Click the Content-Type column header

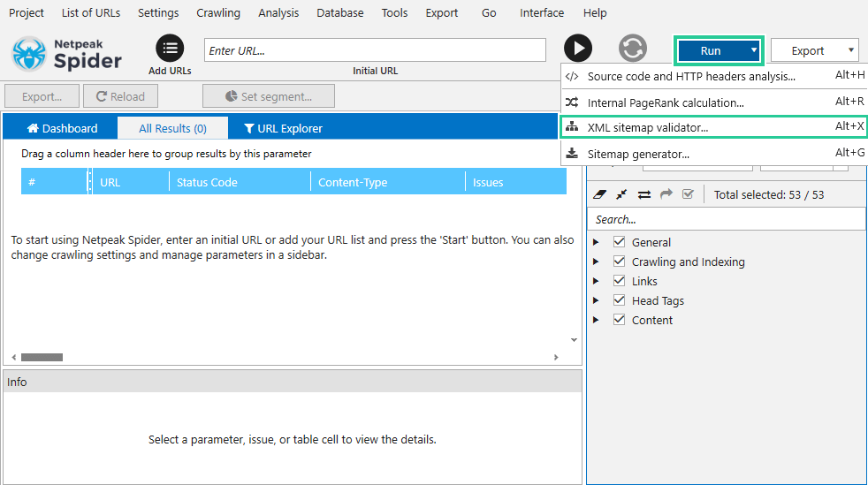click(x=388, y=182)
